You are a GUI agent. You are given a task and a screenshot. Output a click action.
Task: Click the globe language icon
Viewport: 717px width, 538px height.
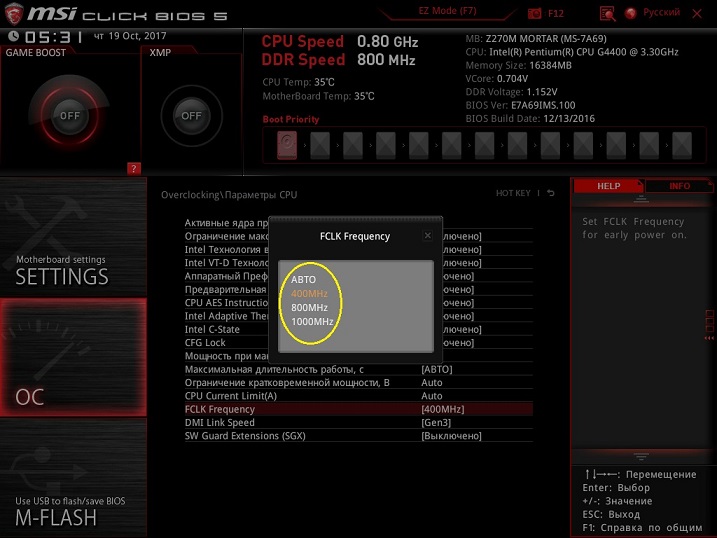pyautogui.click(x=631, y=13)
